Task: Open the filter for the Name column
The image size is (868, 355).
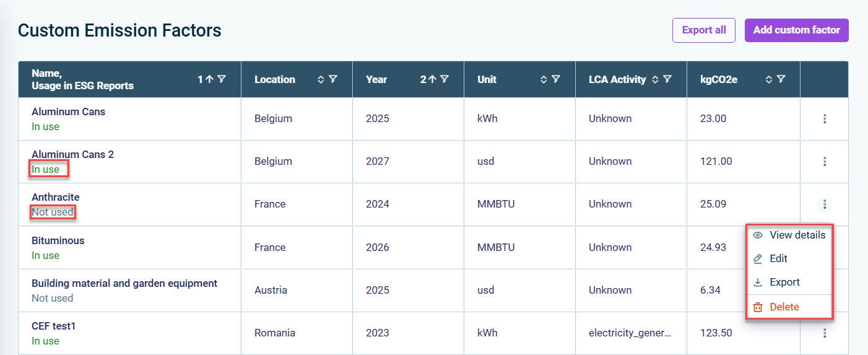Action: (222, 79)
